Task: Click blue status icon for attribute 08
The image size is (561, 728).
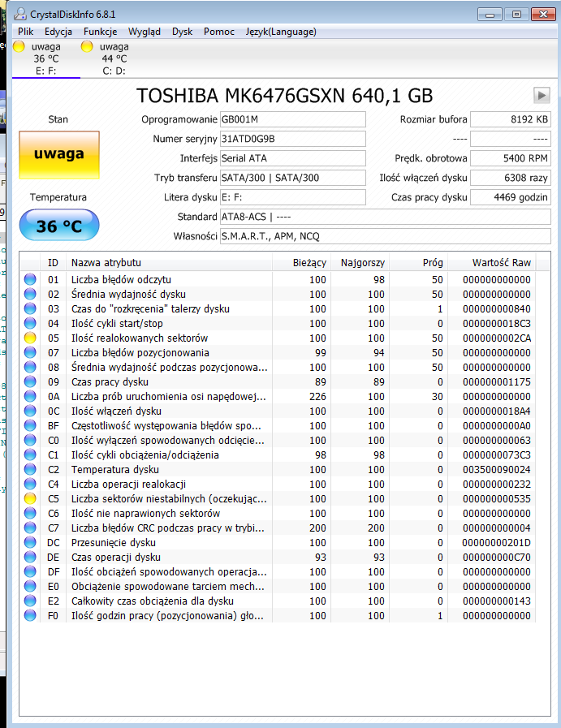Action: (x=30, y=368)
